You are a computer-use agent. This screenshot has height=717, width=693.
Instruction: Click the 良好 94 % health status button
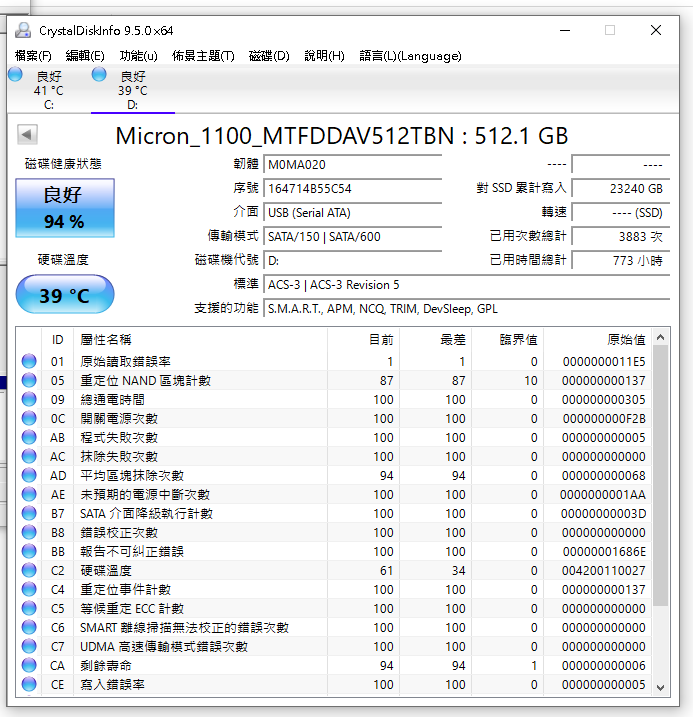click(x=65, y=208)
